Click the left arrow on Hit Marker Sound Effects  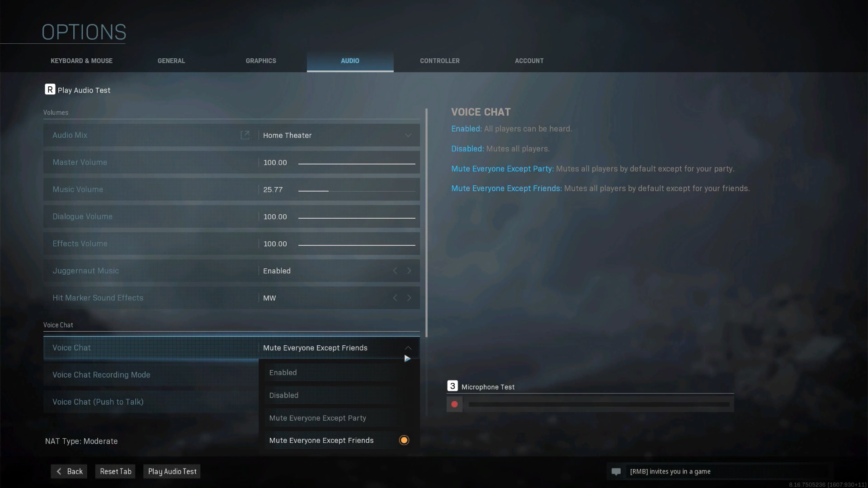pos(395,297)
